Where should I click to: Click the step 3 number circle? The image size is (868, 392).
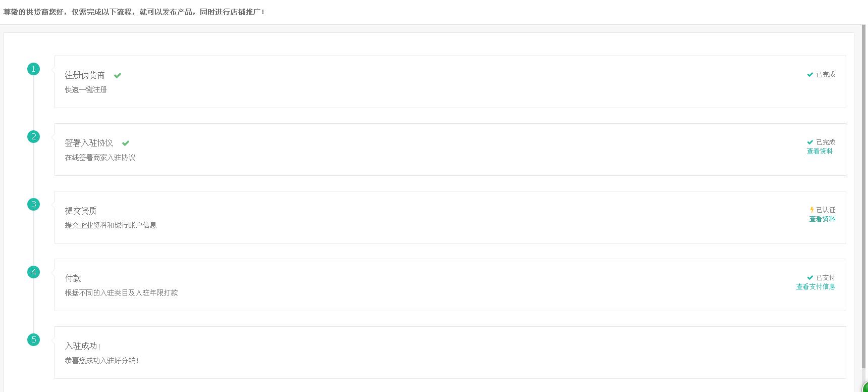pos(33,204)
